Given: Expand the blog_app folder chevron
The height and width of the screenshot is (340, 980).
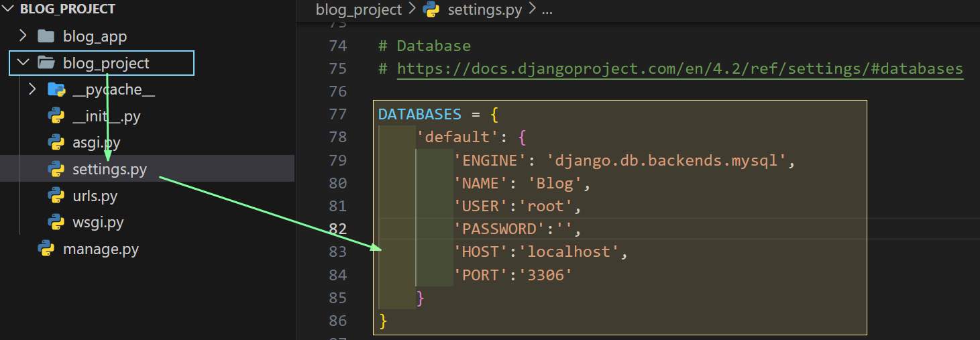Looking at the screenshot, I should [x=23, y=36].
